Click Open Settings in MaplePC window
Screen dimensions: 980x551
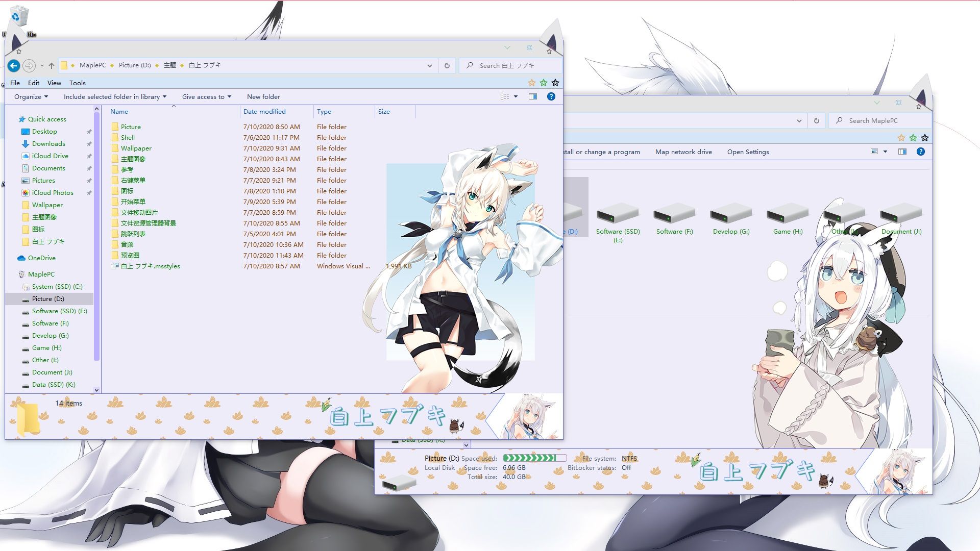pos(748,152)
